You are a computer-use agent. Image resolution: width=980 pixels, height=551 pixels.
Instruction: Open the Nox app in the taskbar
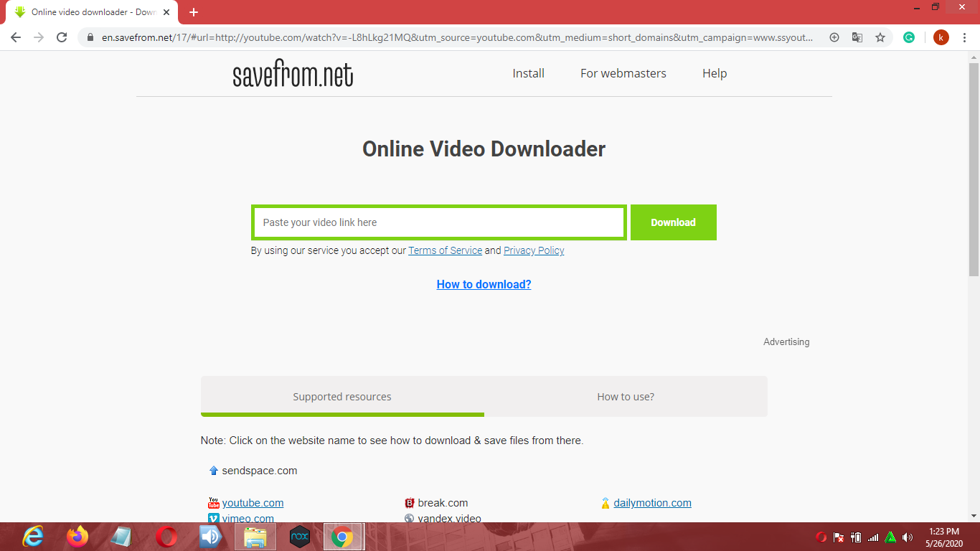point(300,537)
